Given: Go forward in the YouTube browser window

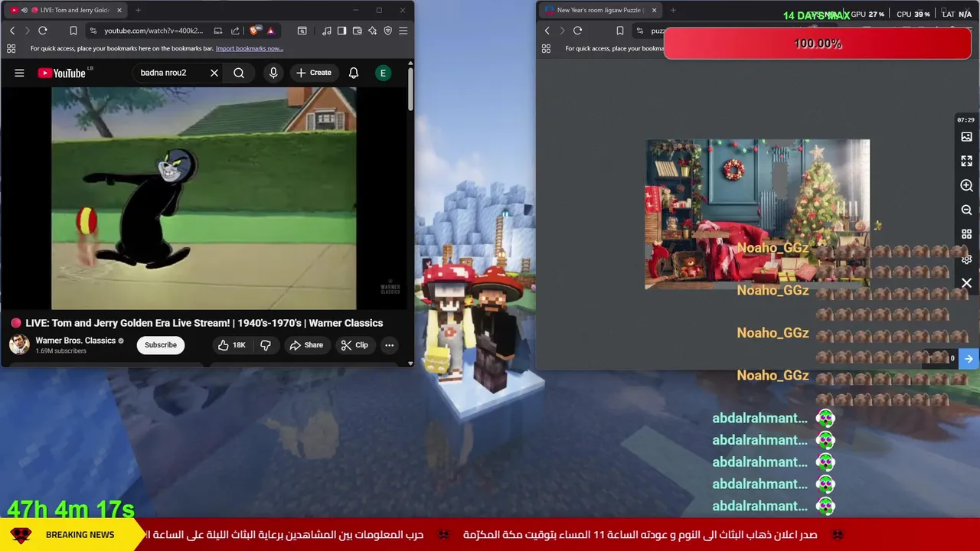Looking at the screenshot, I should [x=26, y=31].
